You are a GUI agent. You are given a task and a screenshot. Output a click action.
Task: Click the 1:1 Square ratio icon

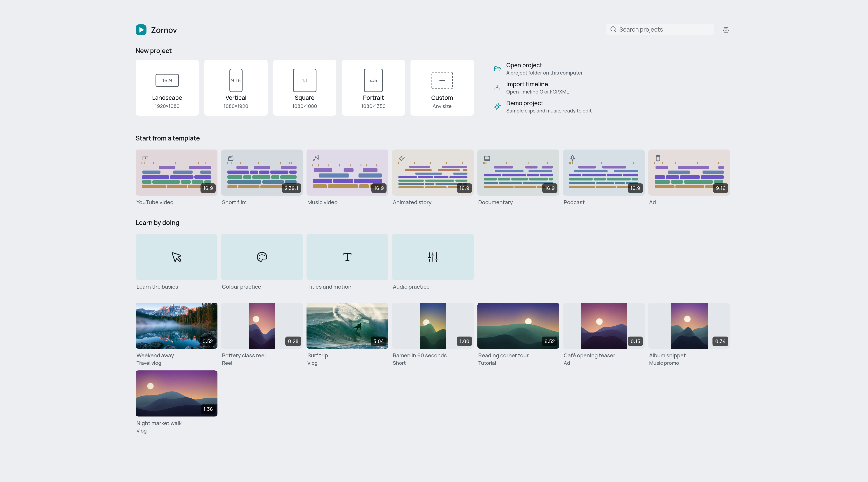coord(305,80)
